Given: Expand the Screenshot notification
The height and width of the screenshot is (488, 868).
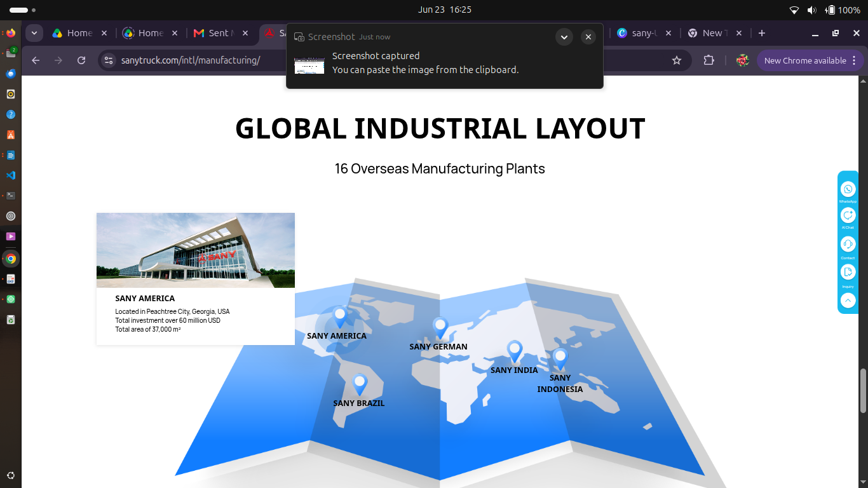Looking at the screenshot, I should [x=564, y=37].
